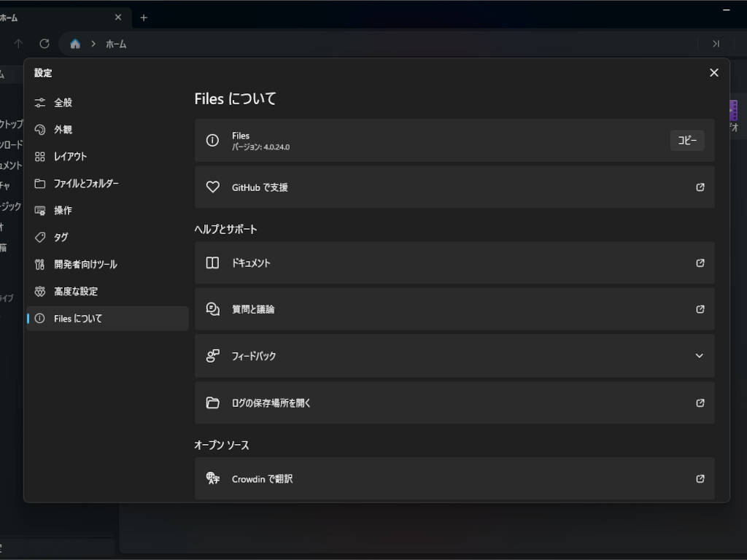Select the 操作 keyboard icon
747x560 pixels.
coord(40,211)
